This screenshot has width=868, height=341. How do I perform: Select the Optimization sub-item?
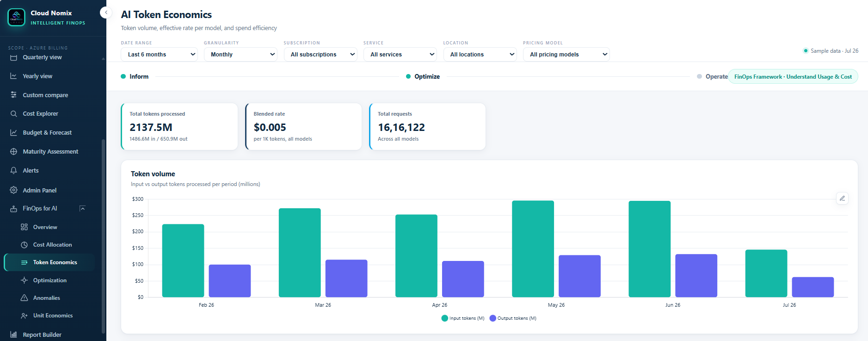tap(49, 280)
